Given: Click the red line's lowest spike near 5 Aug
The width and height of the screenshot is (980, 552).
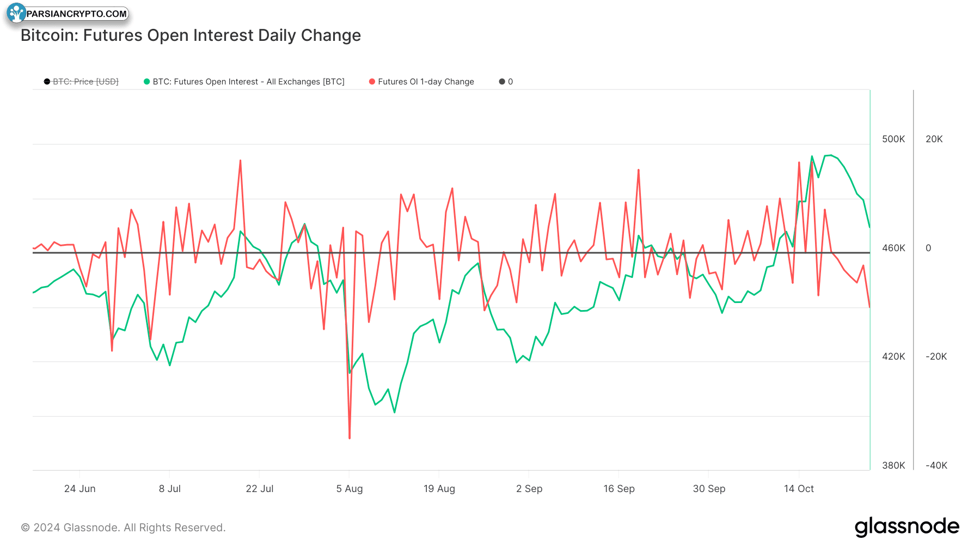Looking at the screenshot, I should coord(350,438).
